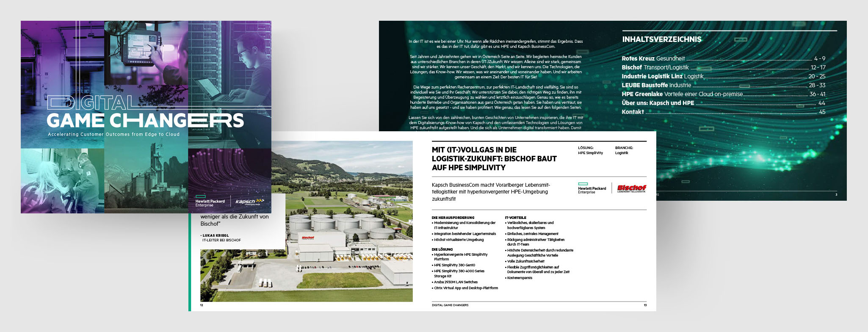Click page number 12 below the aerial photo

point(202,305)
